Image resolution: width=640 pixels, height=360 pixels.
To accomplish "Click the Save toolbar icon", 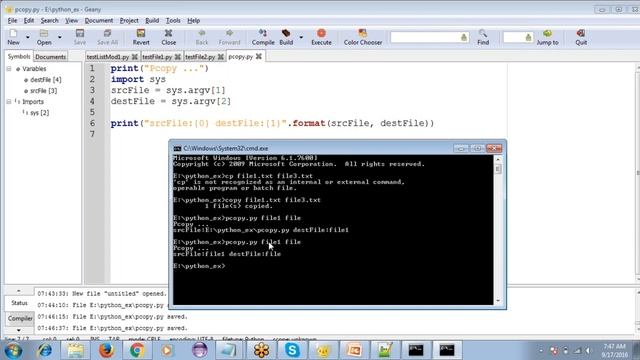I will [80, 37].
